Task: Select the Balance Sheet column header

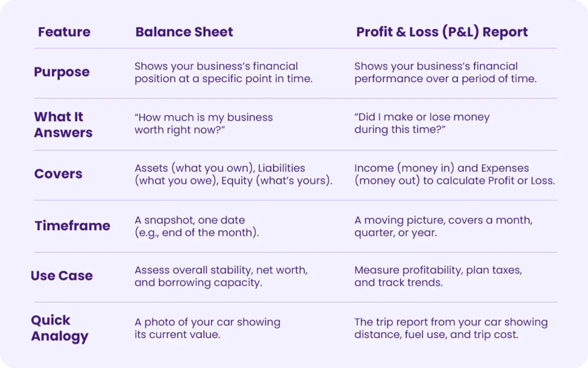Action: coord(184,32)
